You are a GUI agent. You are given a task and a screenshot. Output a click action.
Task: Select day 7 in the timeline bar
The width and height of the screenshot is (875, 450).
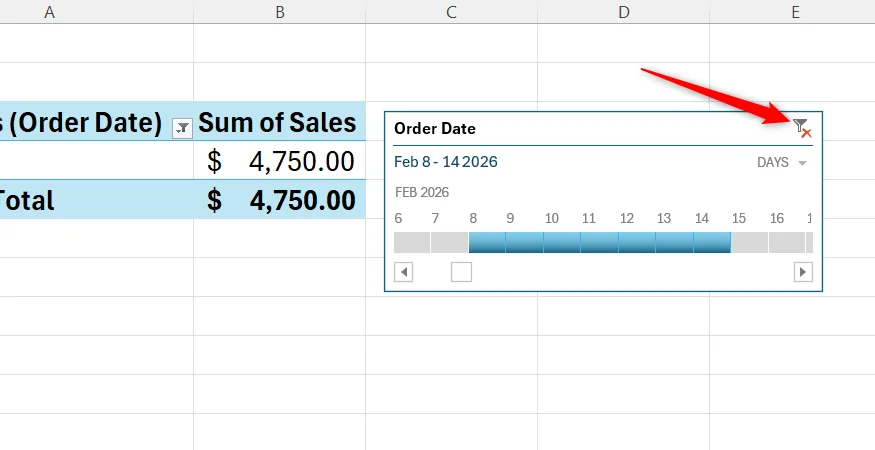[449, 242]
